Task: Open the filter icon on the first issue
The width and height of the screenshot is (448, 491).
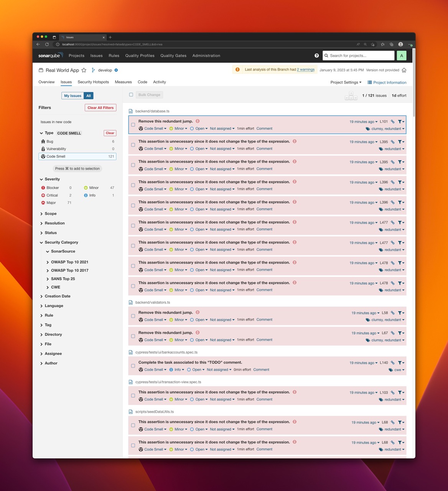Action: tap(400, 121)
